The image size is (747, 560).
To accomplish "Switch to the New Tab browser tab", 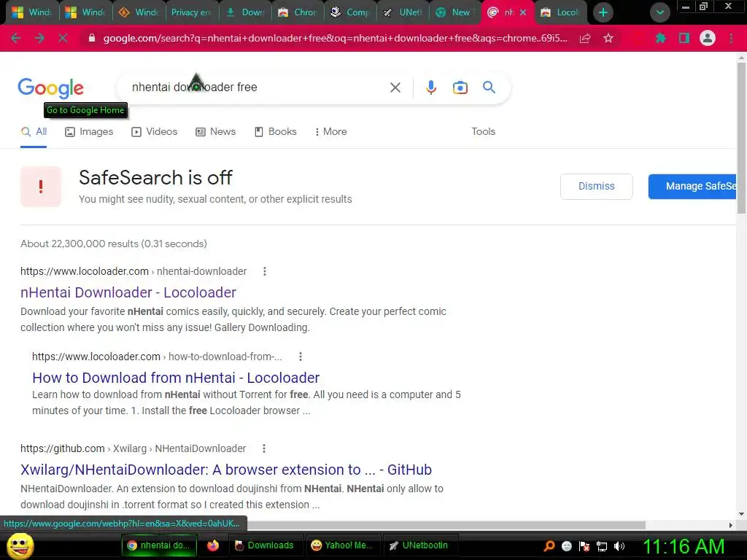I will (455, 12).
